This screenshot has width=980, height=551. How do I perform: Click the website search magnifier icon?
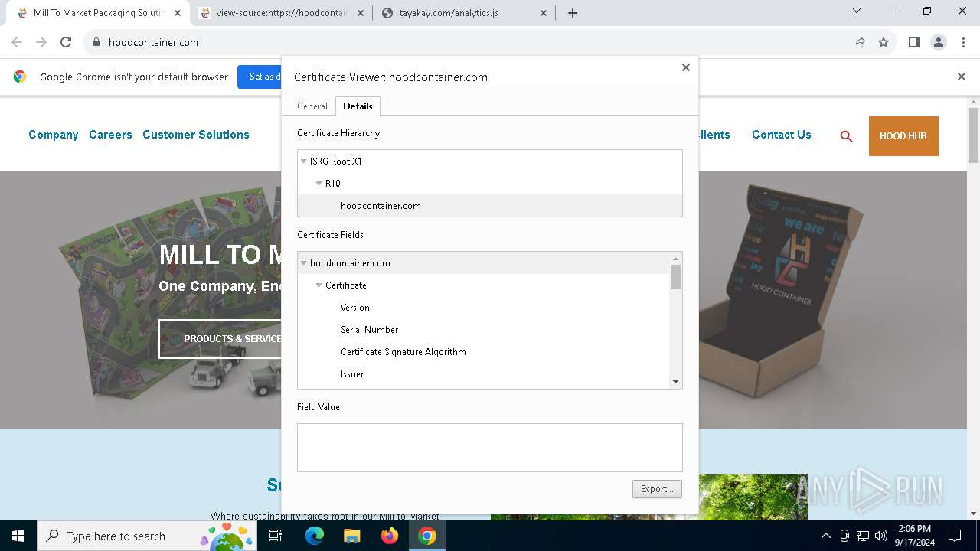846,136
